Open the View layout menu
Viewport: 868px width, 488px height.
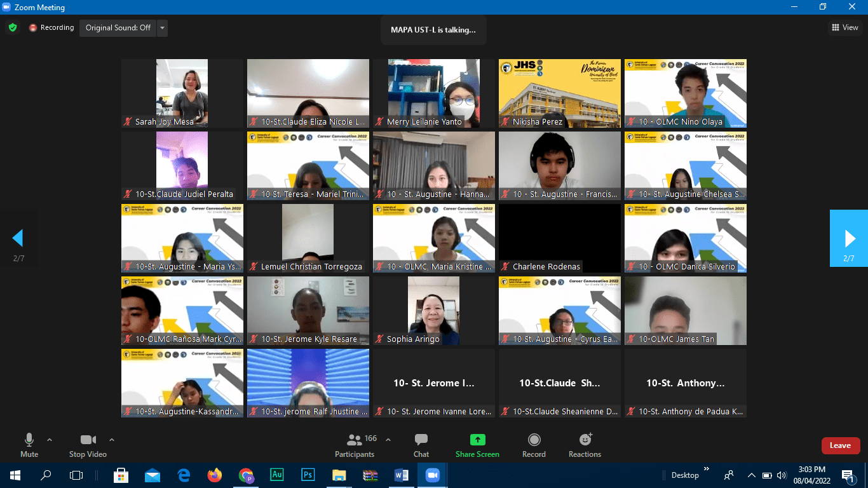pyautogui.click(x=845, y=27)
